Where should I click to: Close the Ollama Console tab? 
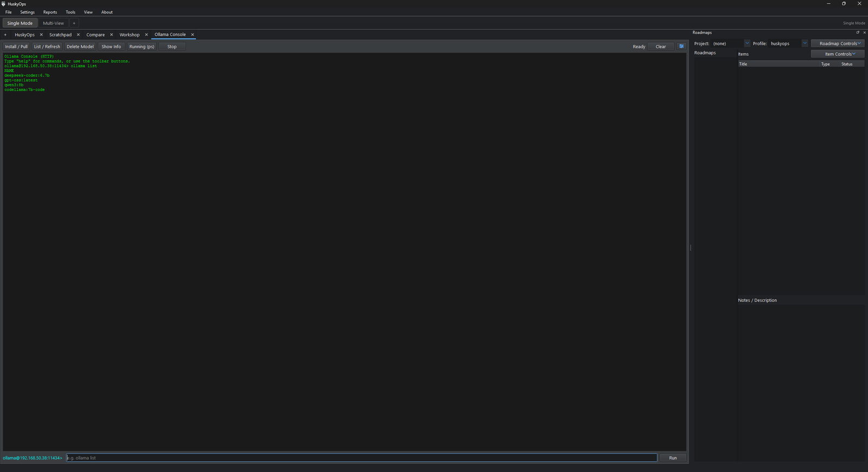tap(193, 35)
